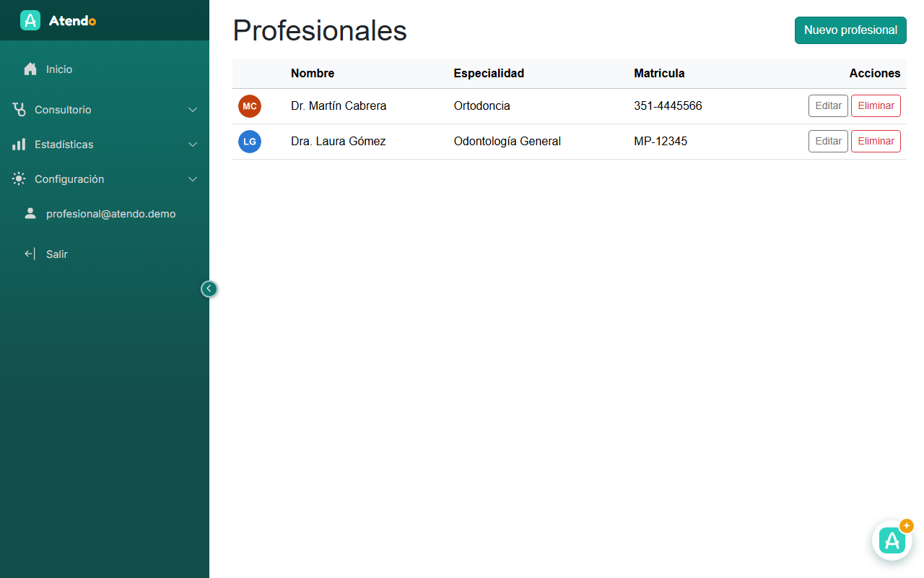
Task: Select the name Dra. Laura Gómez
Action: coord(339,142)
